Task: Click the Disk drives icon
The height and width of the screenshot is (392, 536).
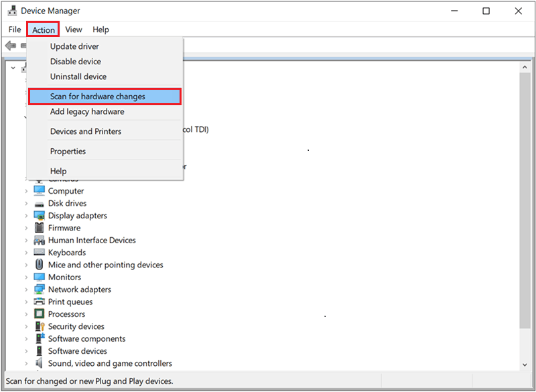Action: 38,203
